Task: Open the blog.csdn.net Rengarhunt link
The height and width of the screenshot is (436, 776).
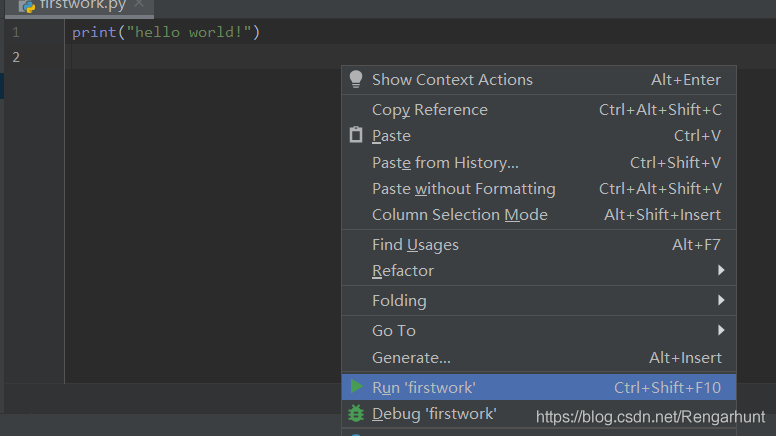Action: tap(650, 416)
